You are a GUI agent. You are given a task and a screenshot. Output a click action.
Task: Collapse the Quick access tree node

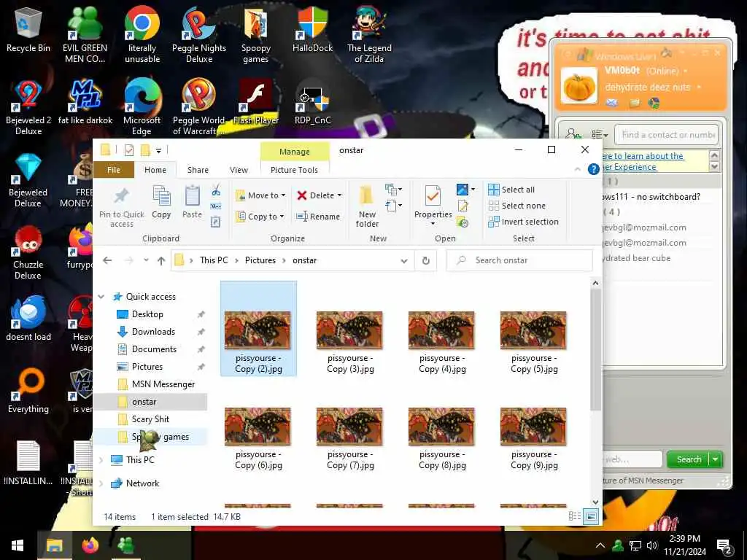[101, 297]
